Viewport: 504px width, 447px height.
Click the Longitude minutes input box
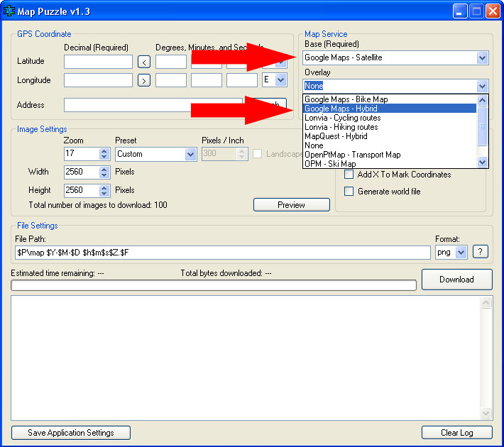pos(207,80)
